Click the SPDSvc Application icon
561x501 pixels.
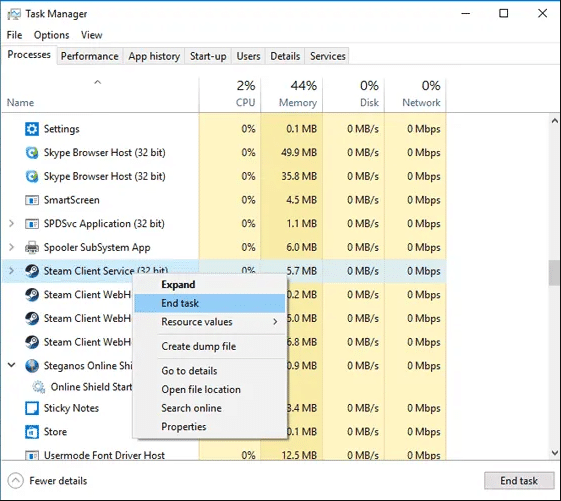pyautogui.click(x=32, y=224)
